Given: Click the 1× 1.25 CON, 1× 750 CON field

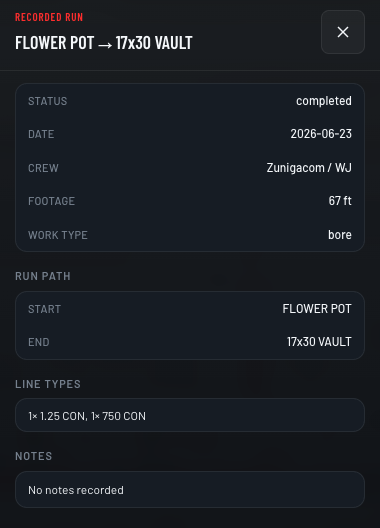Looking at the screenshot, I should click(x=190, y=415).
